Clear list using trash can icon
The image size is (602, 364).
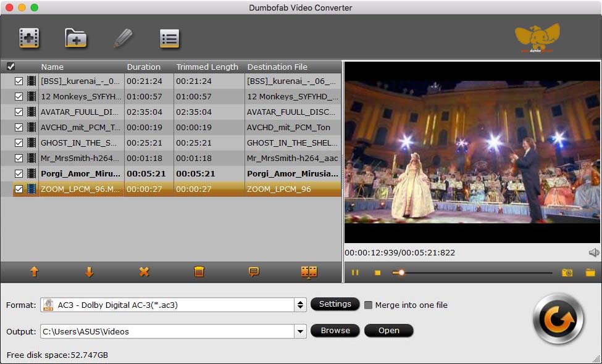(x=199, y=272)
